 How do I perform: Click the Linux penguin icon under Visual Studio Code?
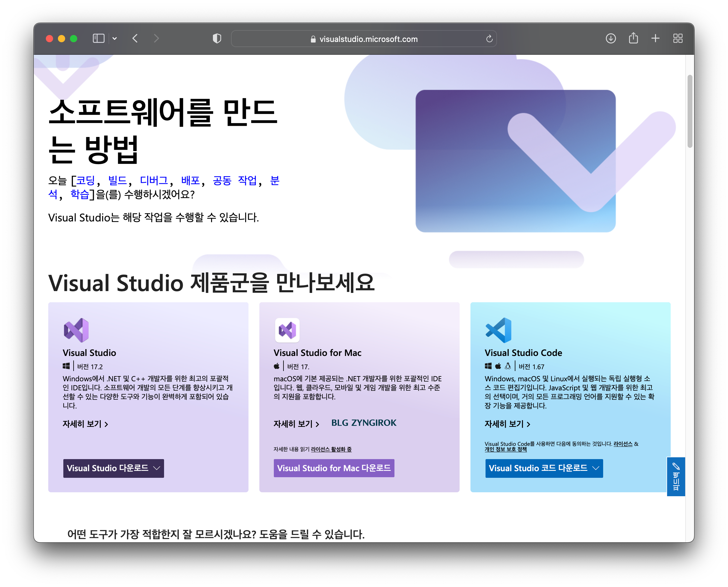coord(508,366)
